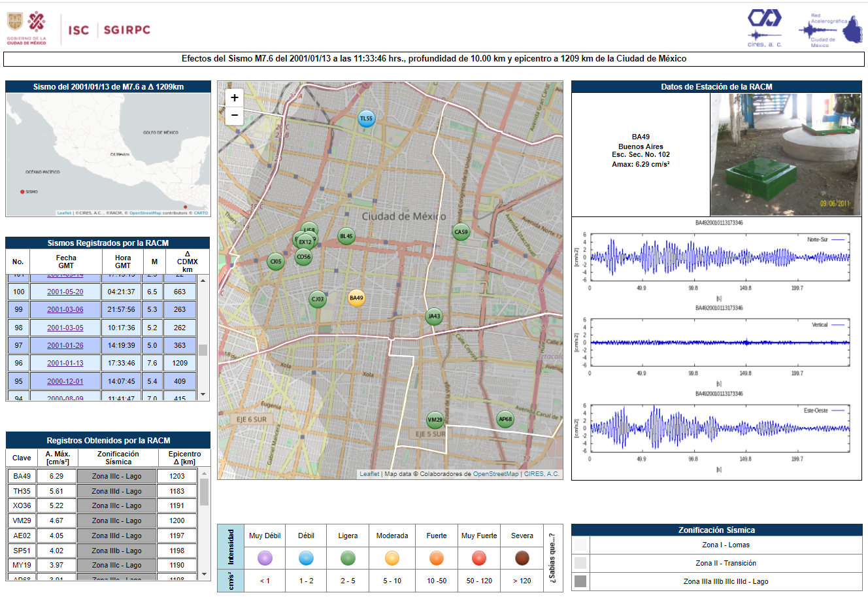
Task: Click the CA59 station marker on map
Action: point(461,232)
